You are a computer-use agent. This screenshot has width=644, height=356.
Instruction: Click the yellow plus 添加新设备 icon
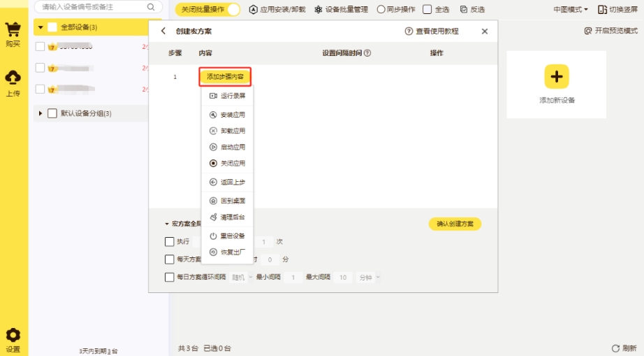click(557, 76)
